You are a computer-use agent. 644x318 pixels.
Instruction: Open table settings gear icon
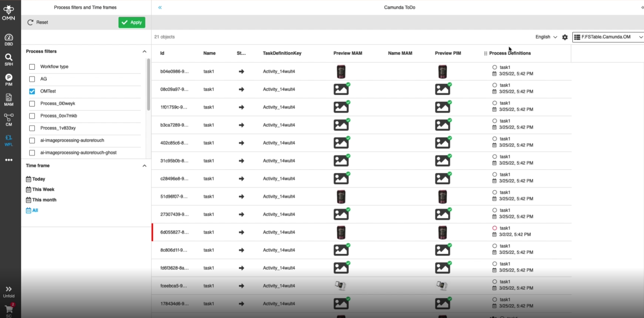[x=565, y=37]
